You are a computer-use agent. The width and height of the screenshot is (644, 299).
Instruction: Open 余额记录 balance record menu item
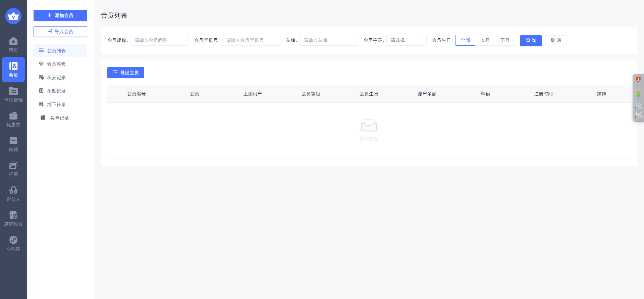pyautogui.click(x=56, y=91)
